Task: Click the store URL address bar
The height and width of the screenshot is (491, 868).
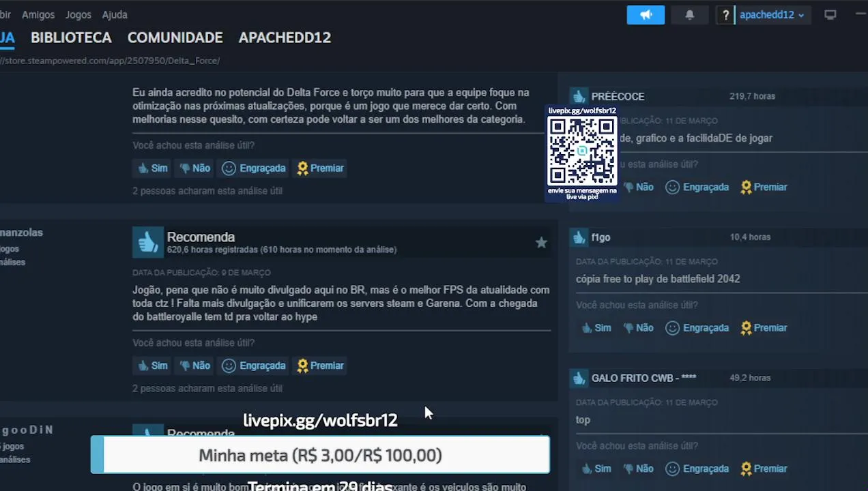Action: pos(110,61)
